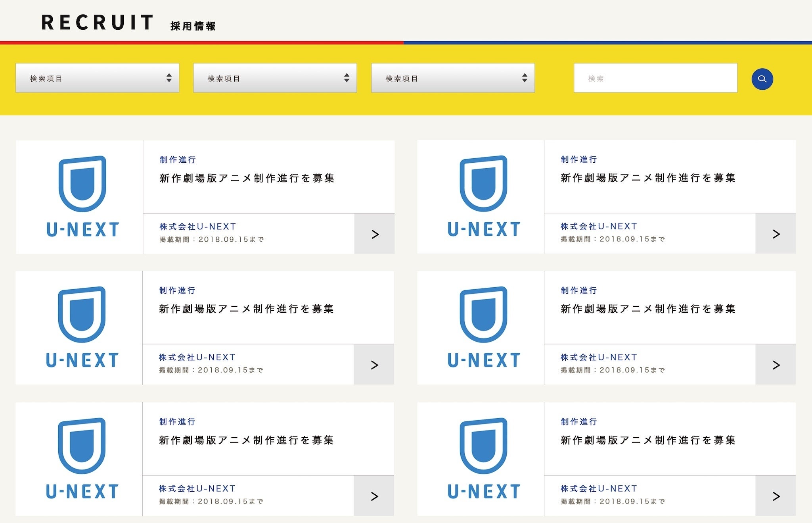Screen dimensions: 812x523
Task: Click arrow on middle-right job card
Action: (x=776, y=365)
